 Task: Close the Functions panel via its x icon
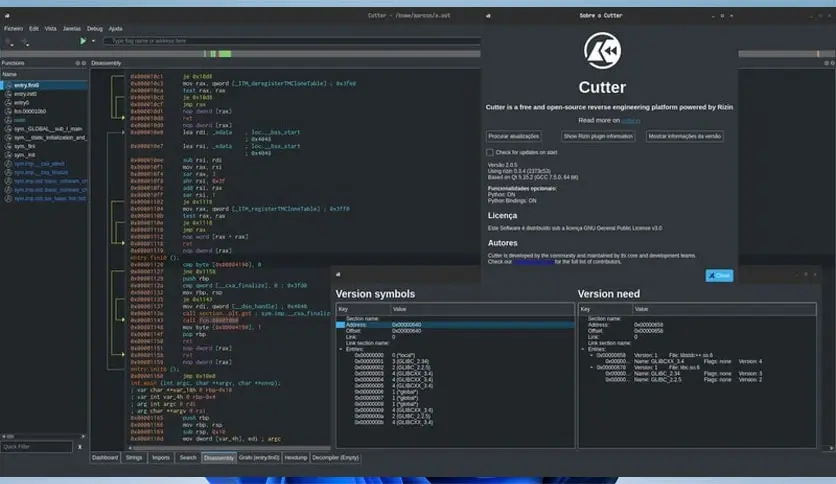tap(84, 63)
